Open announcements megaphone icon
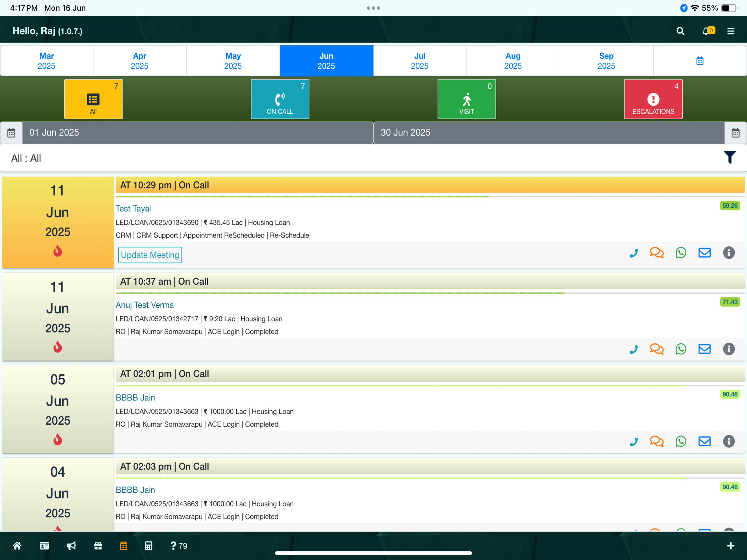Image resolution: width=747 pixels, height=560 pixels. pos(71,546)
